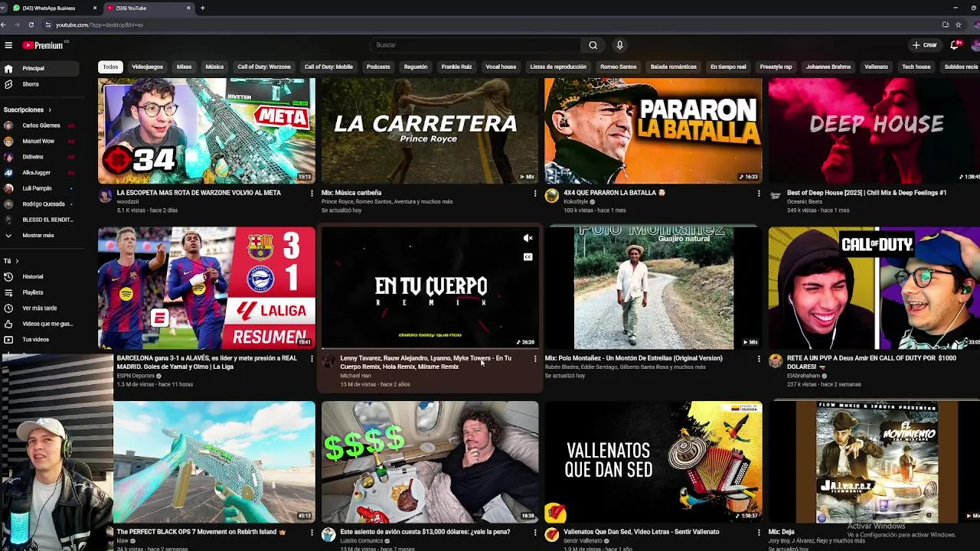The height and width of the screenshot is (551, 980).
Task: Select the Mixes filter chip
Action: 184,67
